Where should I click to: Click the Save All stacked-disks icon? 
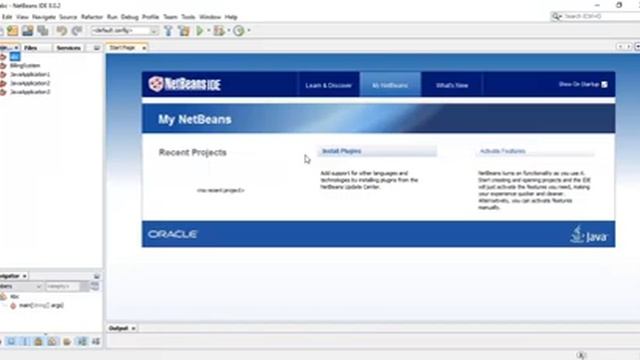43,30
